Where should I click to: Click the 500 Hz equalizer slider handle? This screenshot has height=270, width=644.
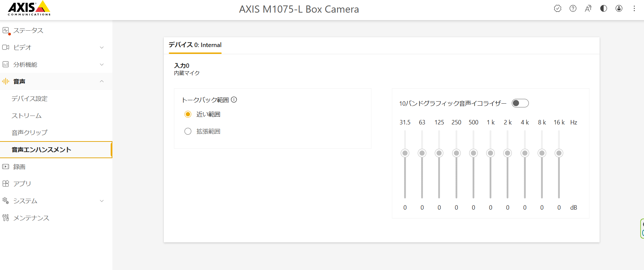(x=473, y=153)
